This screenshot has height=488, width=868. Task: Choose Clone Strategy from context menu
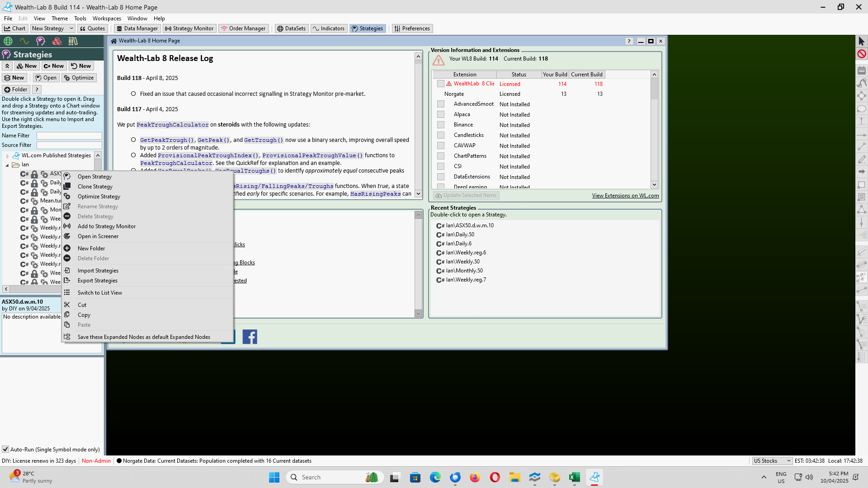95,187
